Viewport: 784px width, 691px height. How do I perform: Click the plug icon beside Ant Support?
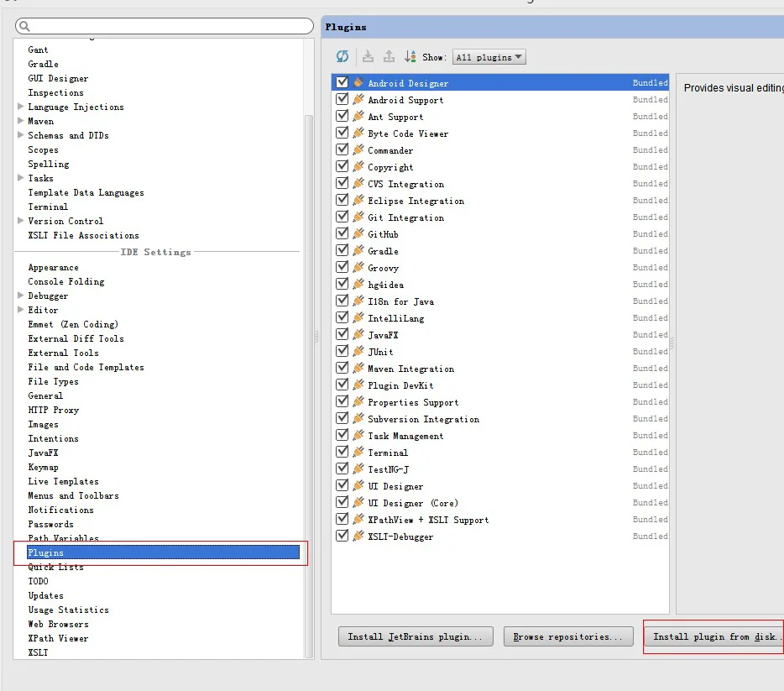[358, 117]
